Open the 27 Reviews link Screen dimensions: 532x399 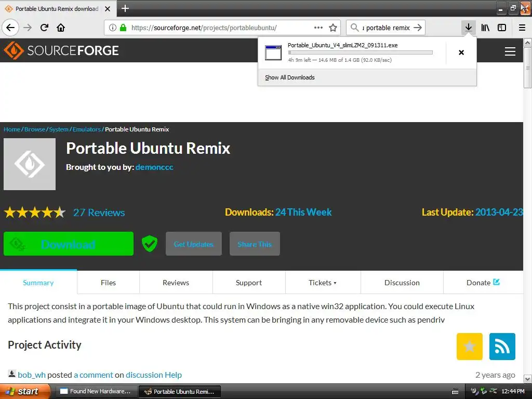99,212
